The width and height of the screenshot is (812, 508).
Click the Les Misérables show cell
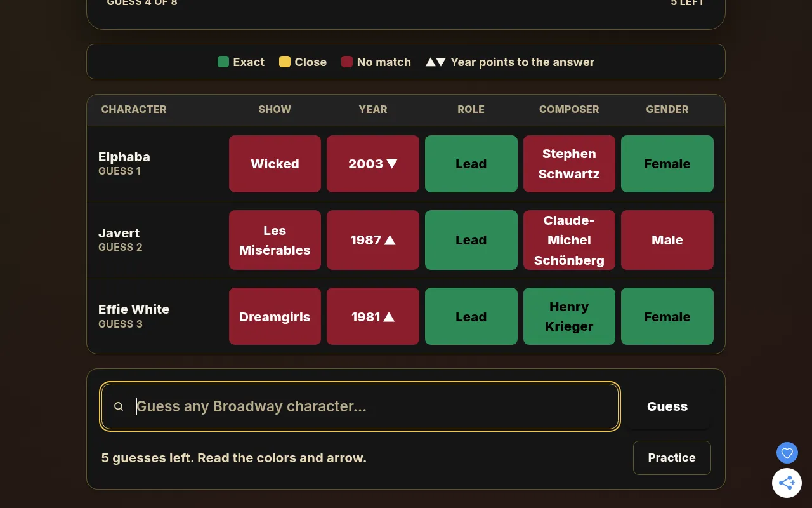tap(275, 240)
